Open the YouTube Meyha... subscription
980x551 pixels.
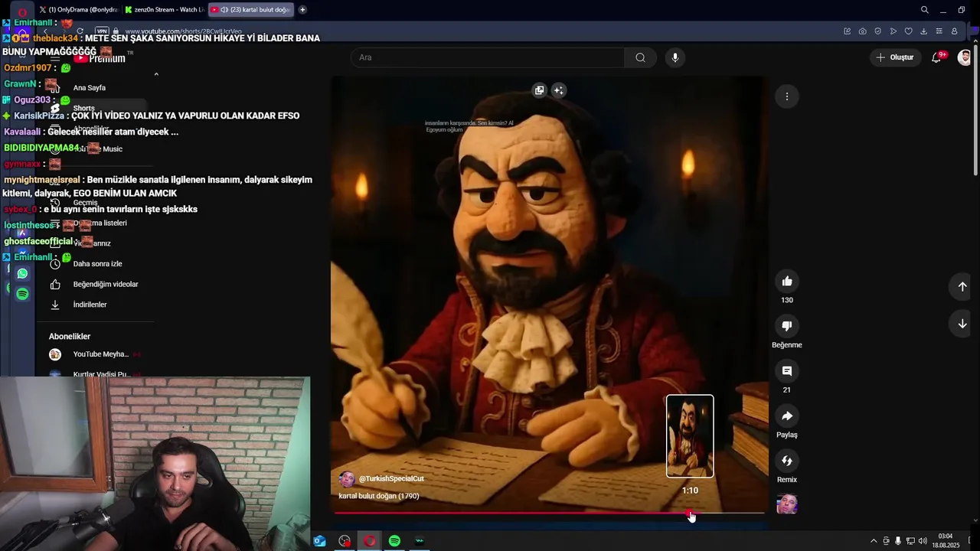(x=96, y=354)
